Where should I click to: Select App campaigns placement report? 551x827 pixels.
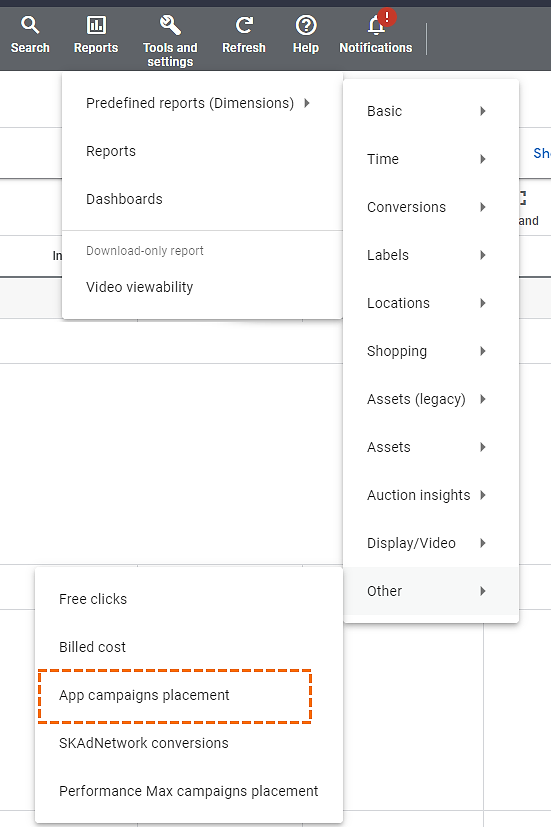tap(189, 695)
